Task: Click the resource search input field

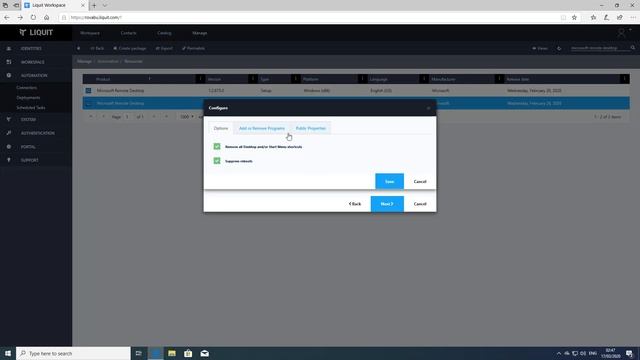Action: tap(599, 48)
